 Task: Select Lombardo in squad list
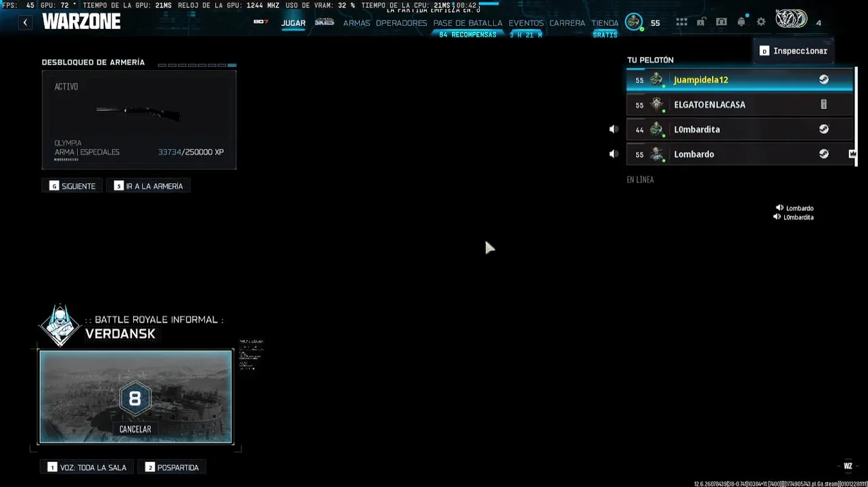740,154
